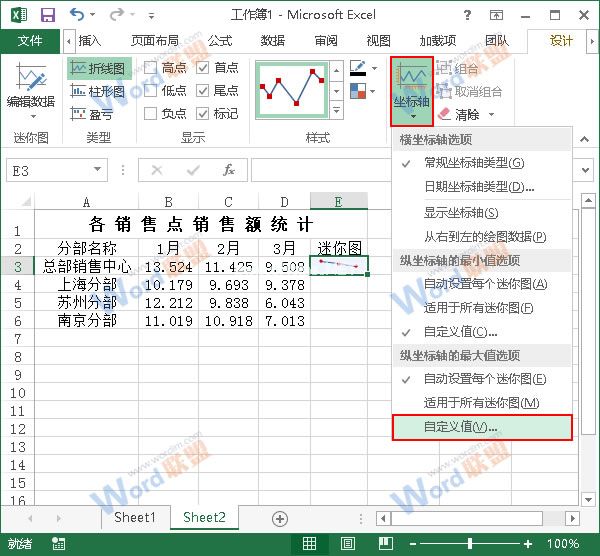Viewport: 600px width, 556px height.
Task: Open the Help question mark
Action: tap(467, 15)
